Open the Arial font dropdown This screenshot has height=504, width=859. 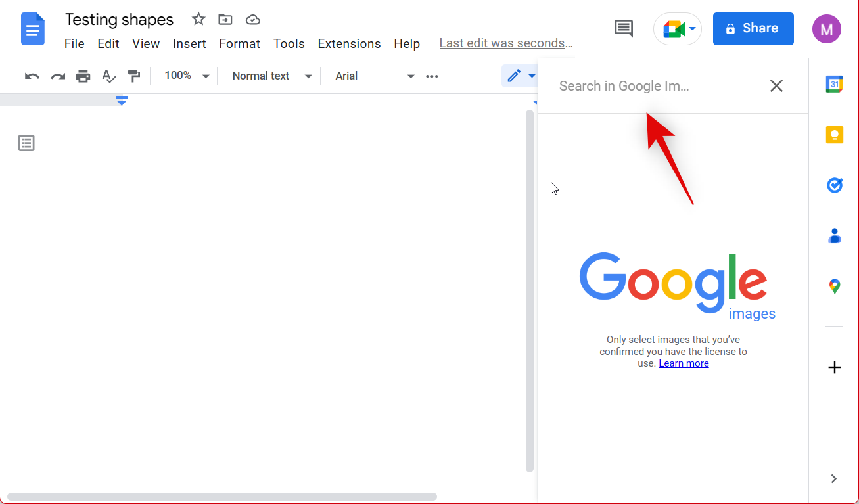pos(375,76)
